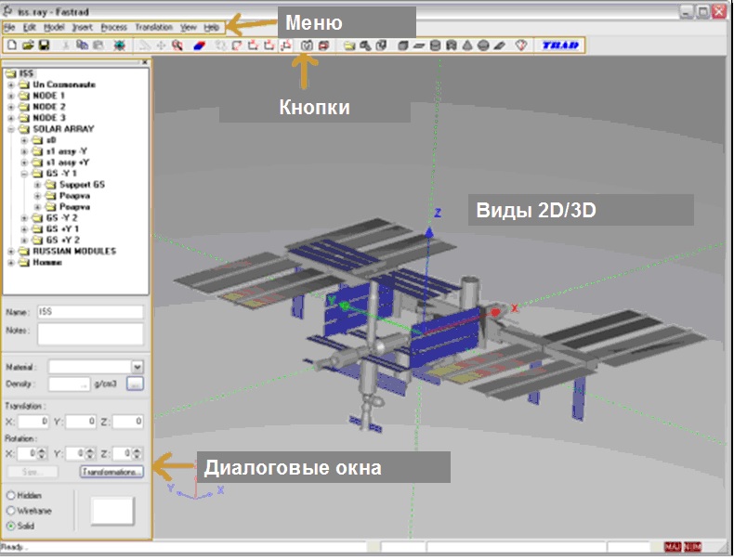Screen dimensions: 734x560
Task: Click the New file toolbar icon
Action: pyautogui.click(x=11, y=45)
